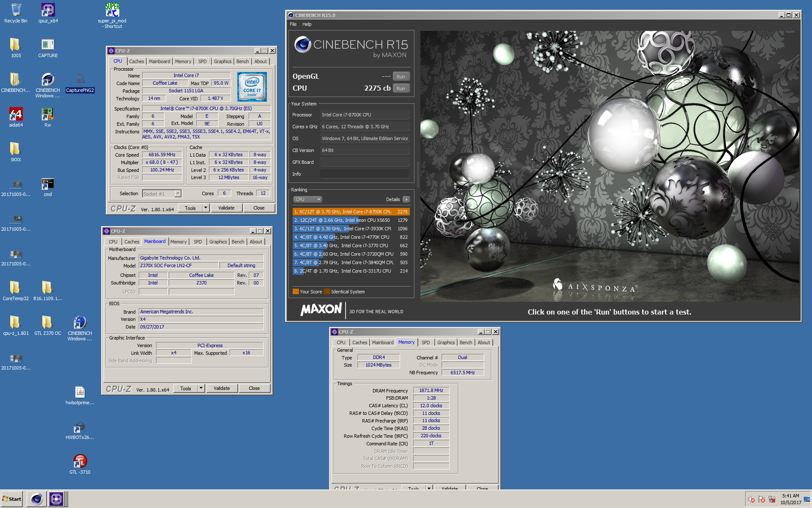Run the CPU benchmark test
The image size is (812, 508).
(401, 88)
